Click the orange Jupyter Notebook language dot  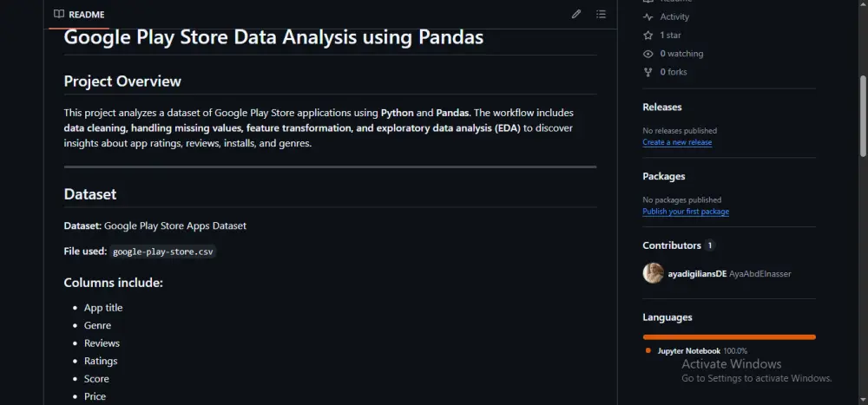pos(648,350)
